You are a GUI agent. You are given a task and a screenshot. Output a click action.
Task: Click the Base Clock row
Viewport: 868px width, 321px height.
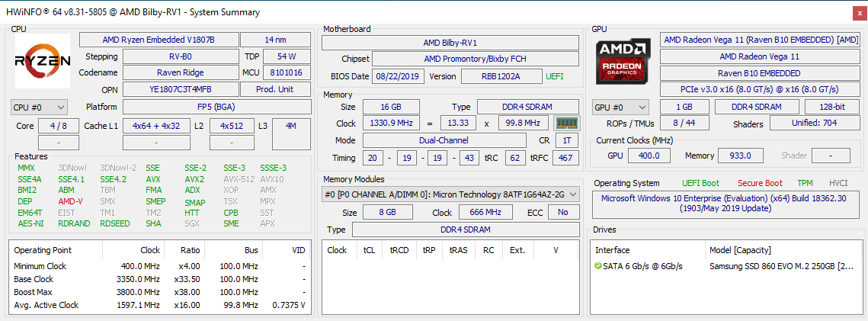point(159,279)
